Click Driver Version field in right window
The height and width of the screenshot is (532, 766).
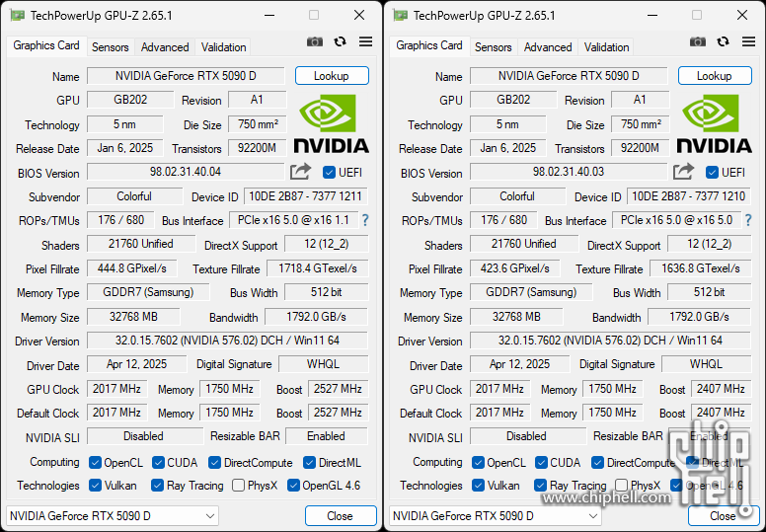tap(610, 341)
